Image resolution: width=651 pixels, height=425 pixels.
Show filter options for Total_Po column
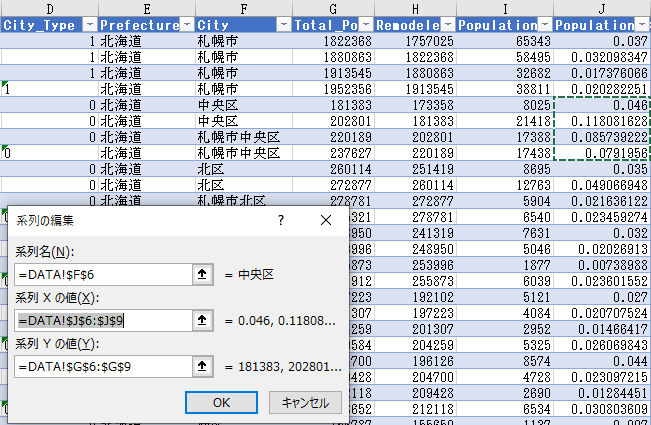point(367,24)
